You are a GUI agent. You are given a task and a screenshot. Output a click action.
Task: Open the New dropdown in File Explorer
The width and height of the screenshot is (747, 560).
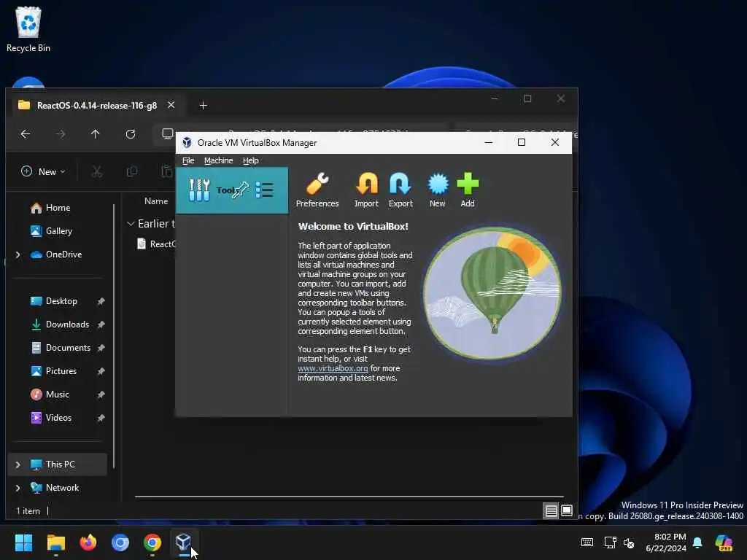tap(43, 171)
